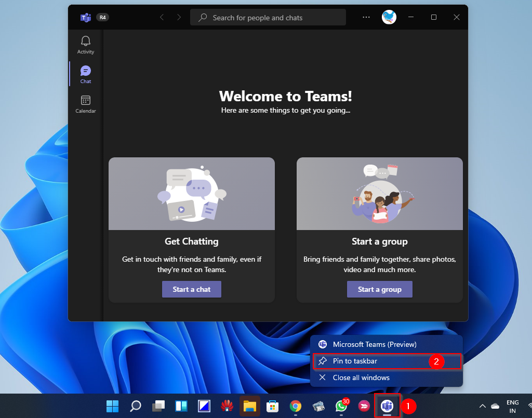Click the Teams logo in the title bar

(86, 17)
